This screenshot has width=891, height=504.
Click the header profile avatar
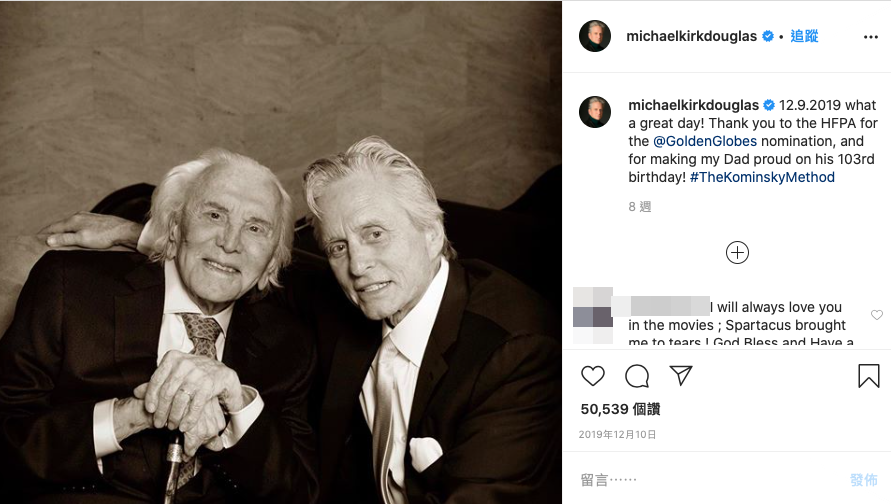point(595,36)
